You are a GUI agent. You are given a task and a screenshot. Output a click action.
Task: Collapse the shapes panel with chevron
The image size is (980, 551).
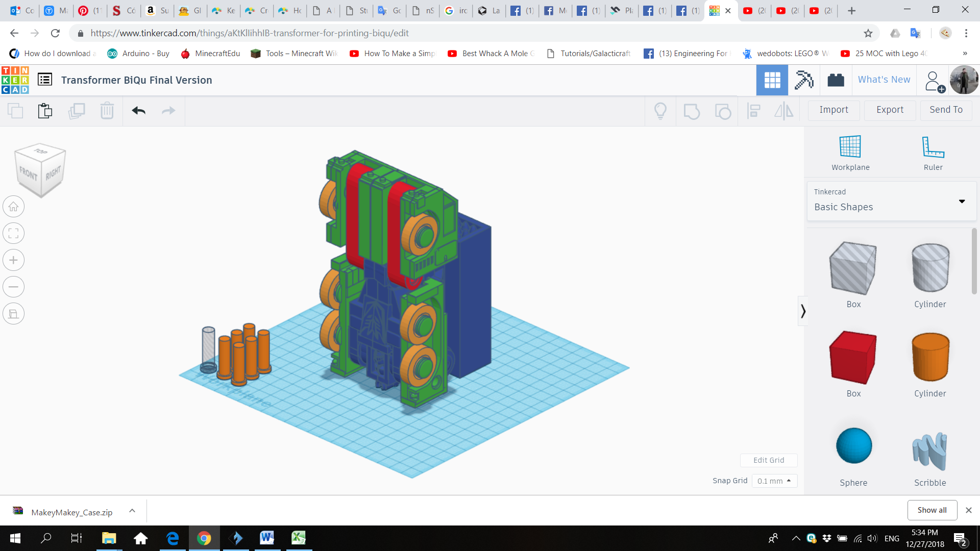803,311
